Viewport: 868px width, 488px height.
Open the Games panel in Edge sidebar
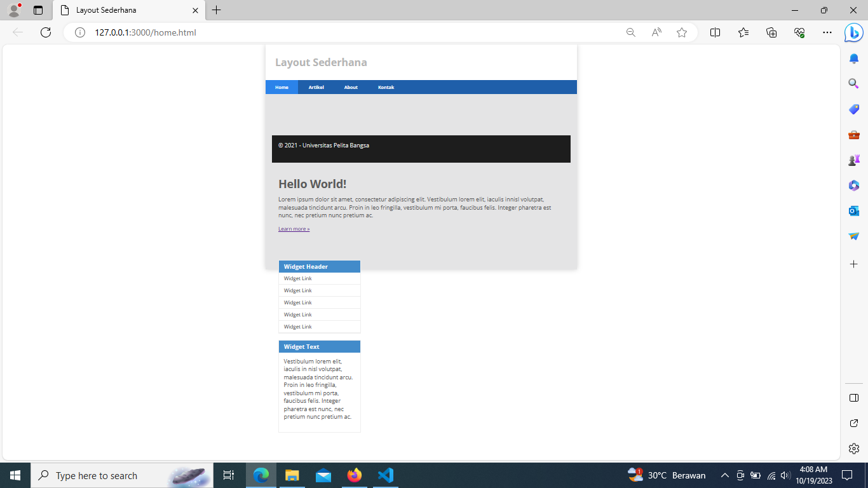(x=853, y=159)
